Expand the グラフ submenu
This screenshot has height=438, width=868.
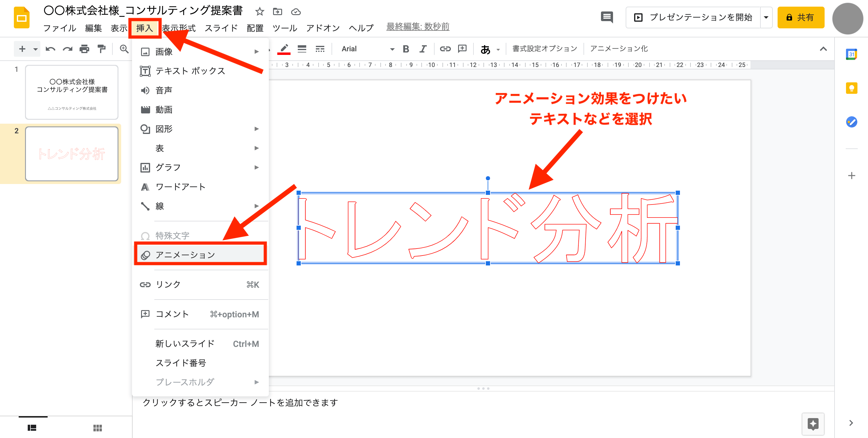[200, 167]
